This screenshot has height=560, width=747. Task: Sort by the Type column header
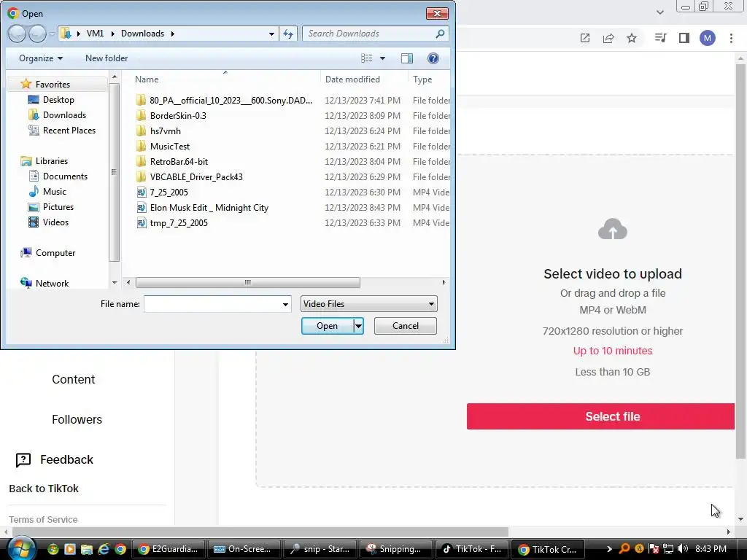[422, 79]
